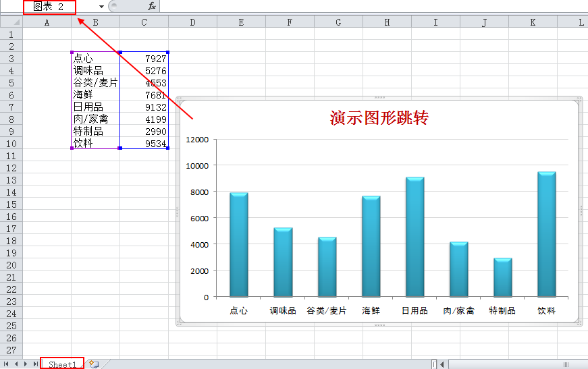
Task: Click the 特制品 bar in the chart
Action: (503, 277)
